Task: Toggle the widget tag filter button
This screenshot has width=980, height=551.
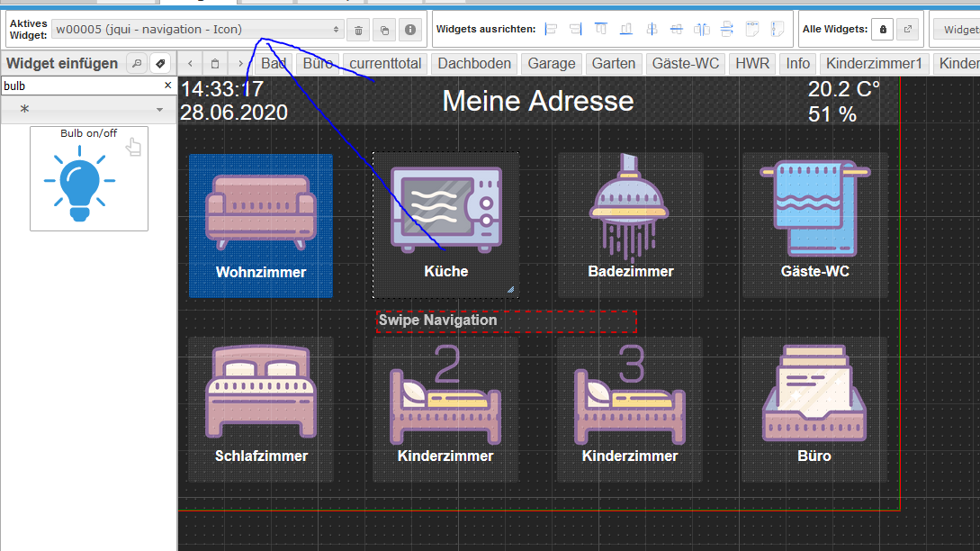Action: point(160,63)
